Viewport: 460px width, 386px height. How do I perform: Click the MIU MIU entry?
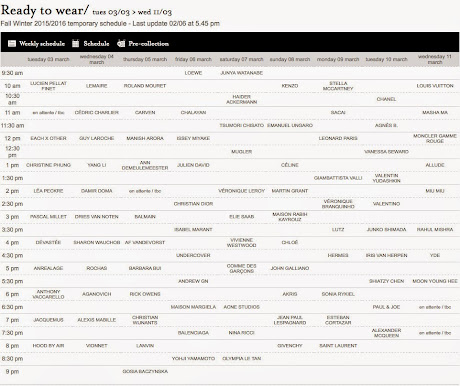click(x=435, y=191)
